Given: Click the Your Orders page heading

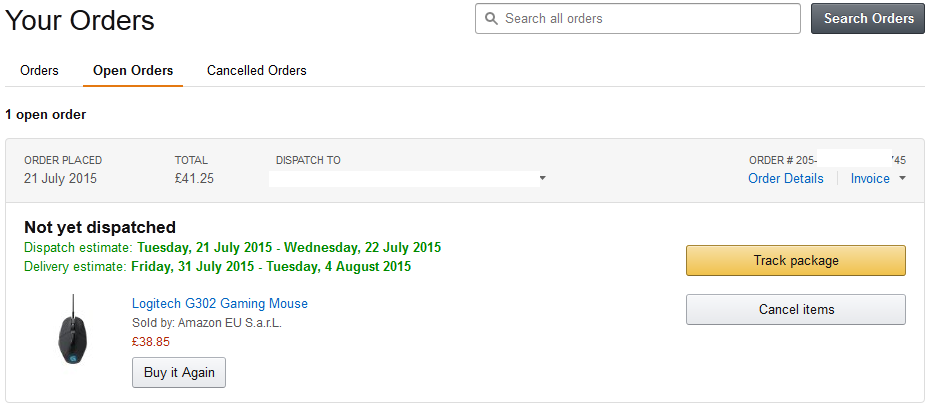Looking at the screenshot, I should point(80,20).
